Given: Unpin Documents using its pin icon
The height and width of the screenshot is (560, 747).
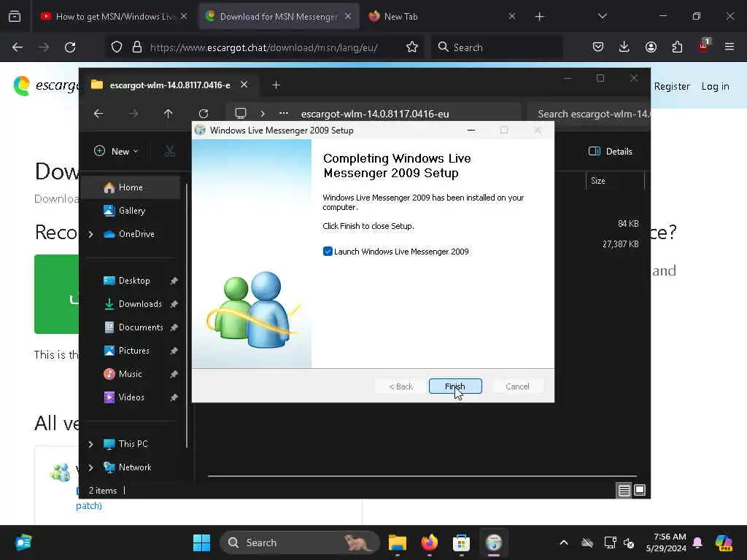Looking at the screenshot, I should pos(174,327).
